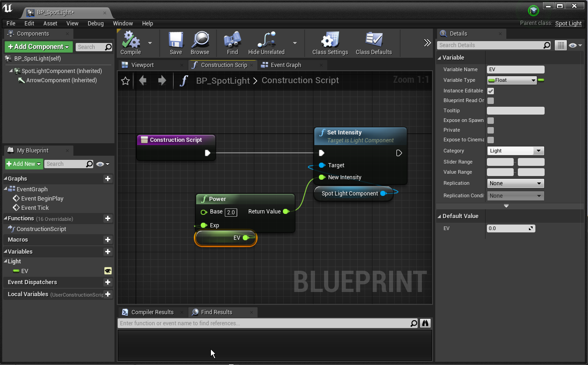Switch to Compiler Results tab

(152, 312)
